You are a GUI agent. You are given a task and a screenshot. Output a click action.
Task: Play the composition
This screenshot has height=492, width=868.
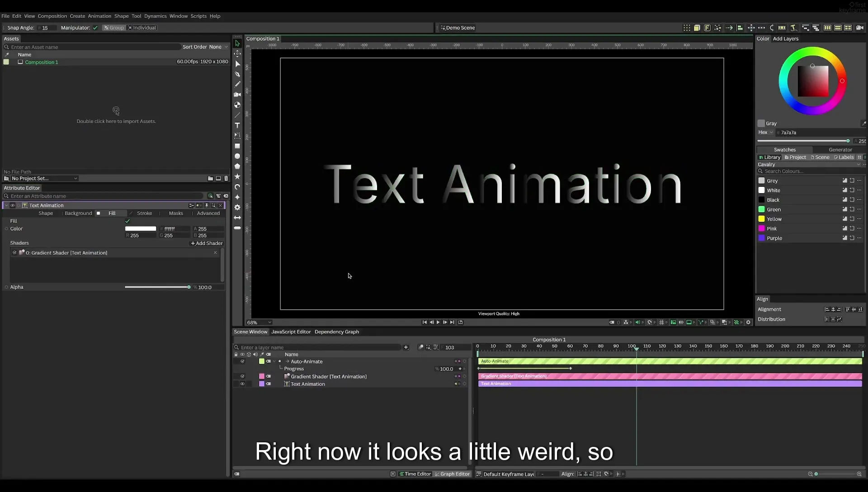click(x=438, y=322)
